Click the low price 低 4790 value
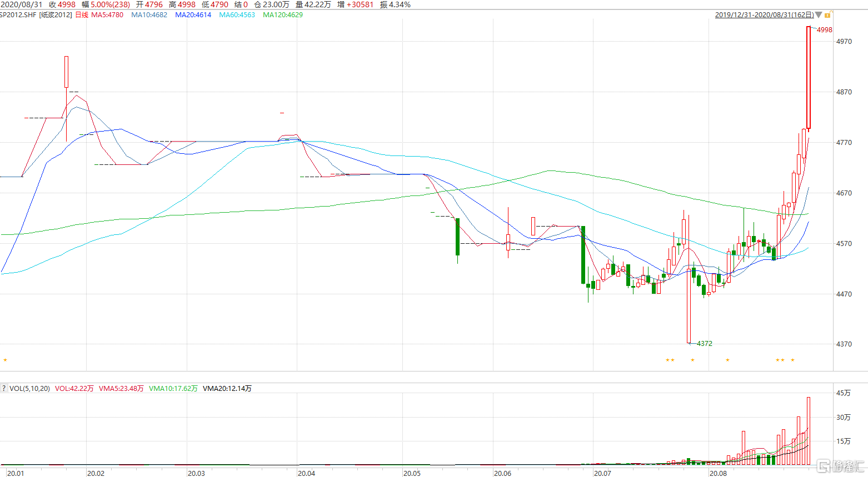Image resolution: width=868 pixels, height=477 pixels. tap(215, 4)
